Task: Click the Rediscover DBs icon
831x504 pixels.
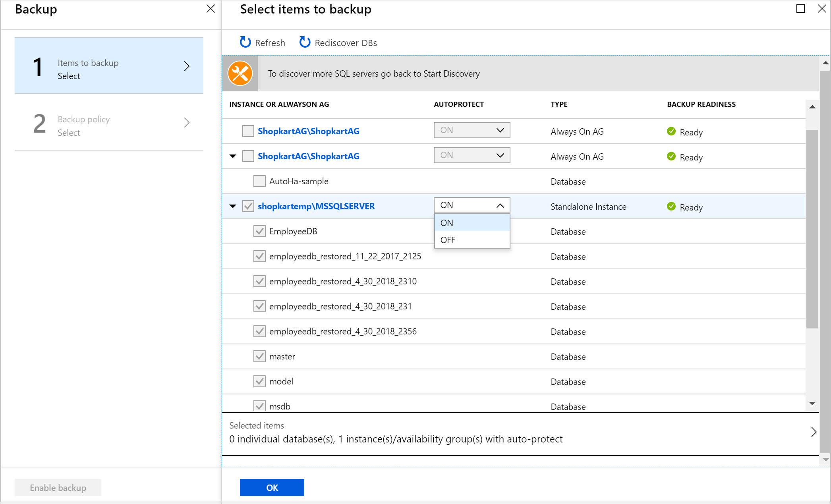Action: [x=304, y=42]
